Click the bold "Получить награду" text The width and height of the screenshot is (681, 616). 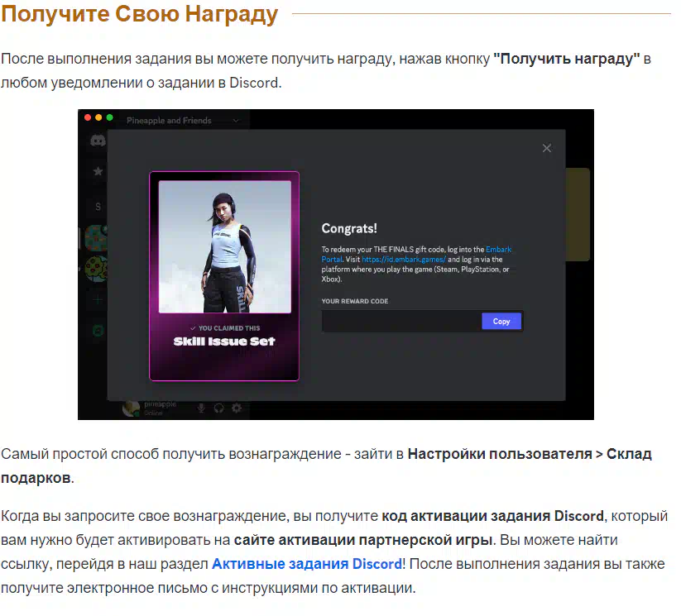click(567, 59)
